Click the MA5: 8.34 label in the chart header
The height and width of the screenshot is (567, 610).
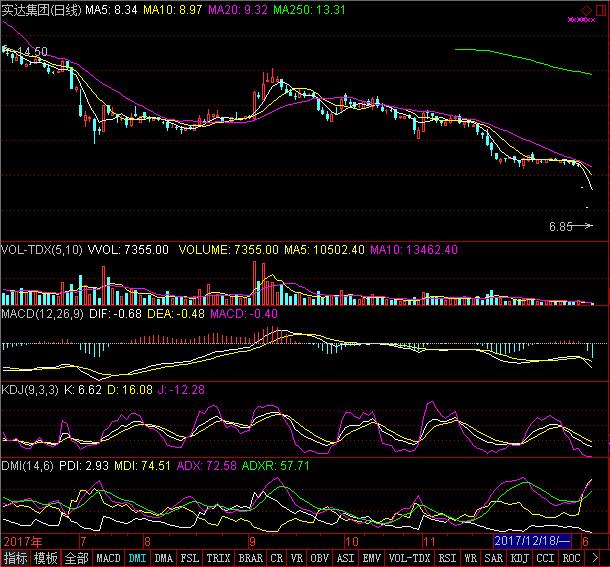pos(111,10)
